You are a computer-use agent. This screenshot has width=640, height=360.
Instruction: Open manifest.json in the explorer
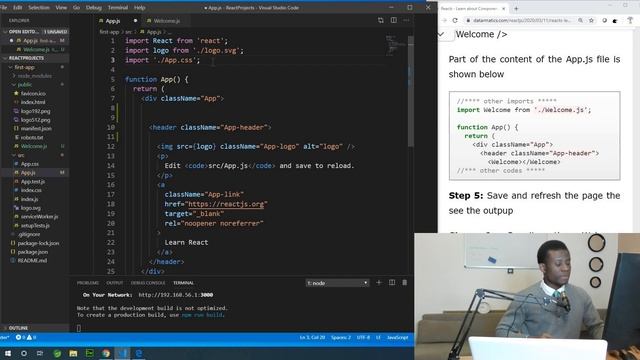[x=36, y=129]
